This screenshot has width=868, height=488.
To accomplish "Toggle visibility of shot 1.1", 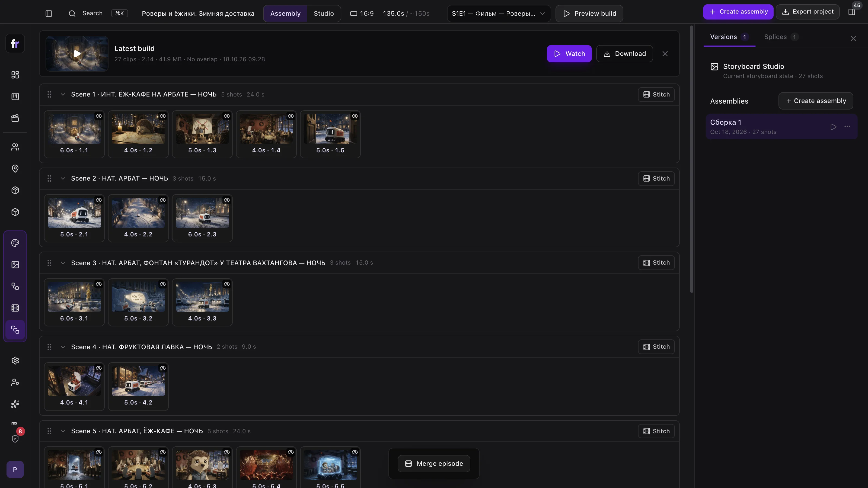I will [x=99, y=116].
